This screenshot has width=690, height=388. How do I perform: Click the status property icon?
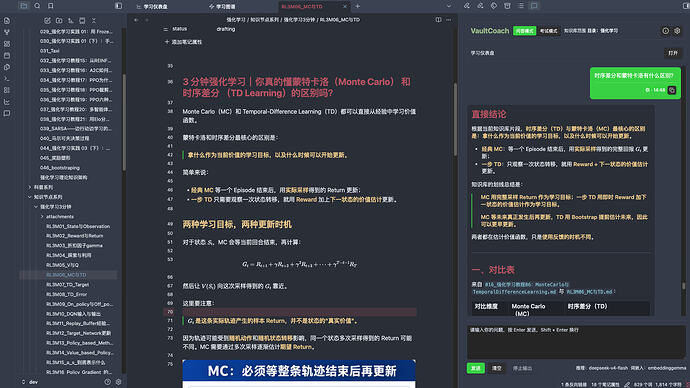pyautogui.click(x=165, y=29)
